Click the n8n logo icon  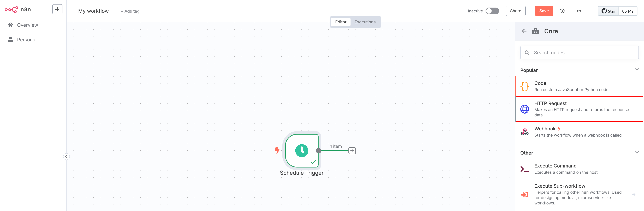(11, 10)
